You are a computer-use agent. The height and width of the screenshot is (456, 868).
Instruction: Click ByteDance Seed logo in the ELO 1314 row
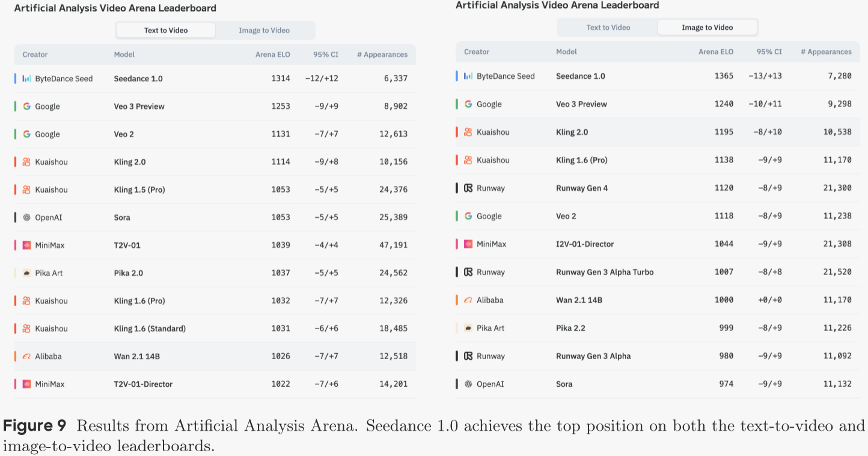click(x=26, y=79)
